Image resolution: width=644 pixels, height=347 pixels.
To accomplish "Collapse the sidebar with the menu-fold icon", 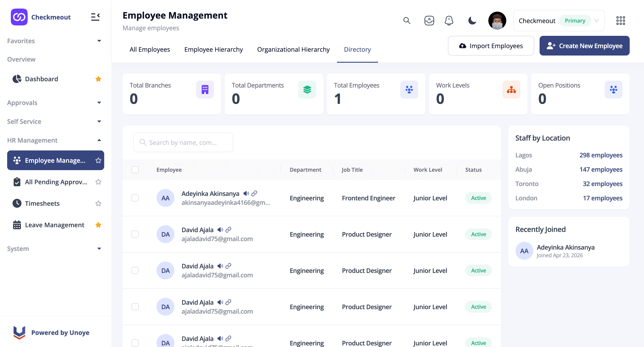I will pyautogui.click(x=95, y=17).
